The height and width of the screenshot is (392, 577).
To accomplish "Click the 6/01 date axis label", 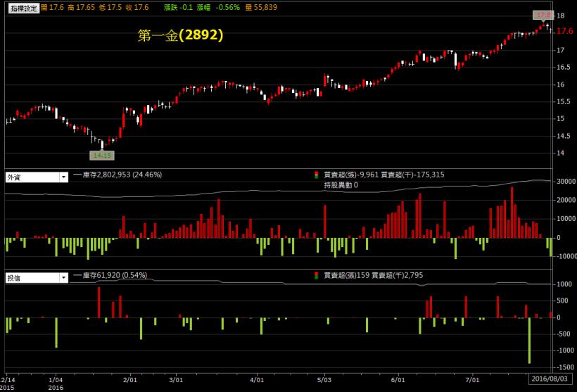I will click(398, 379).
